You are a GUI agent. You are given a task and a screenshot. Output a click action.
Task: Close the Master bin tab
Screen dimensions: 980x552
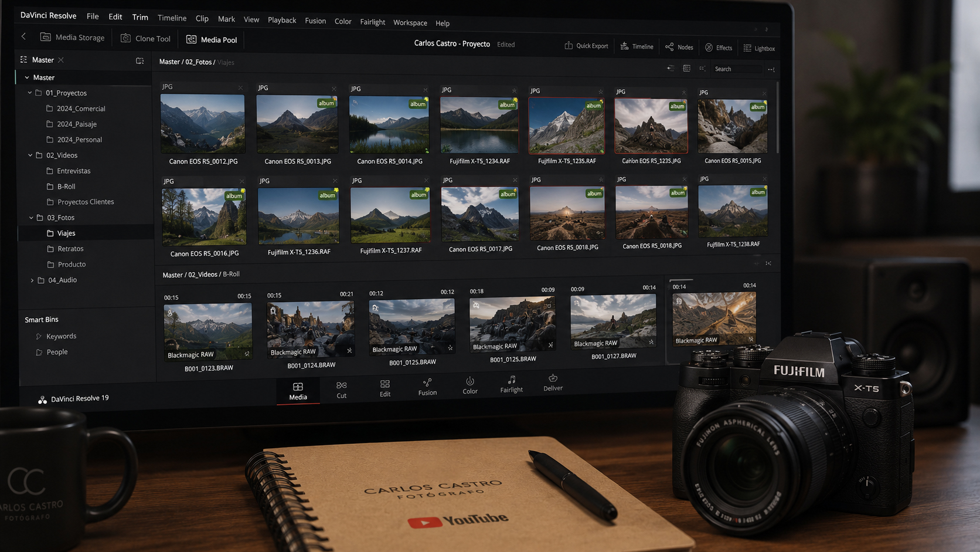[x=61, y=60]
